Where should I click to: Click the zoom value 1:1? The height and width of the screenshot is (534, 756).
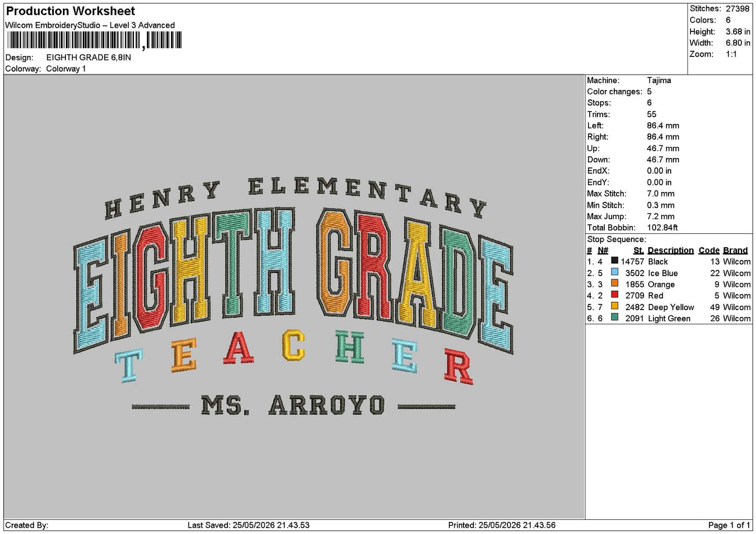(x=731, y=54)
